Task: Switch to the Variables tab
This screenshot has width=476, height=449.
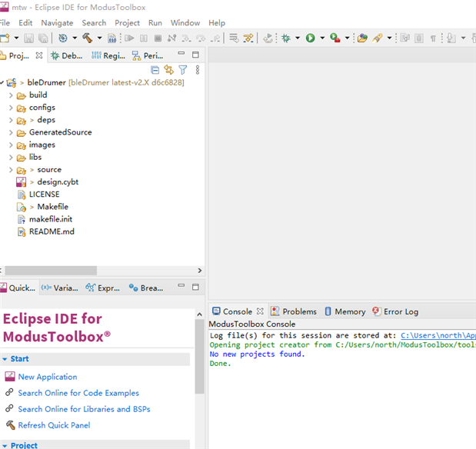Action: [x=60, y=288]
